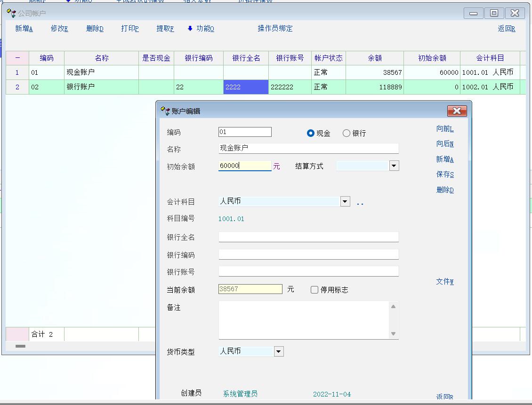The image size is (532, 405).
Task: Click the scroll-down arrow in 备注 box
Action: 393,334
